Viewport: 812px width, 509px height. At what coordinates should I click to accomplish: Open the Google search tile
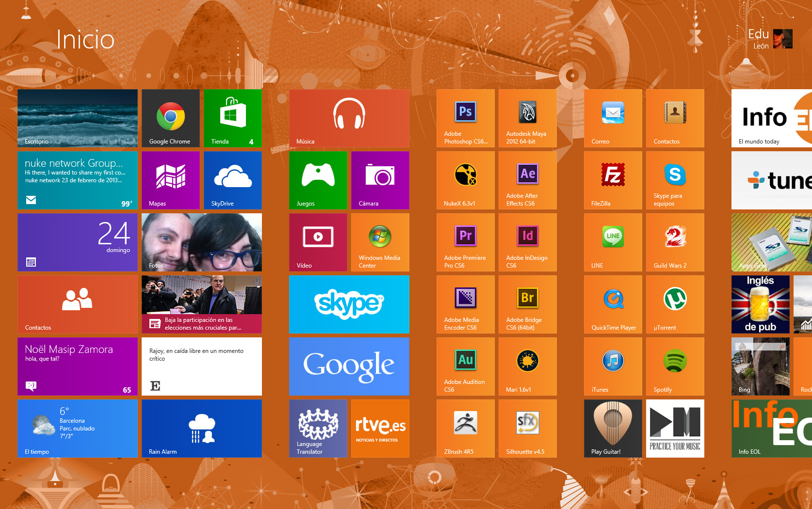pos(349,366)
